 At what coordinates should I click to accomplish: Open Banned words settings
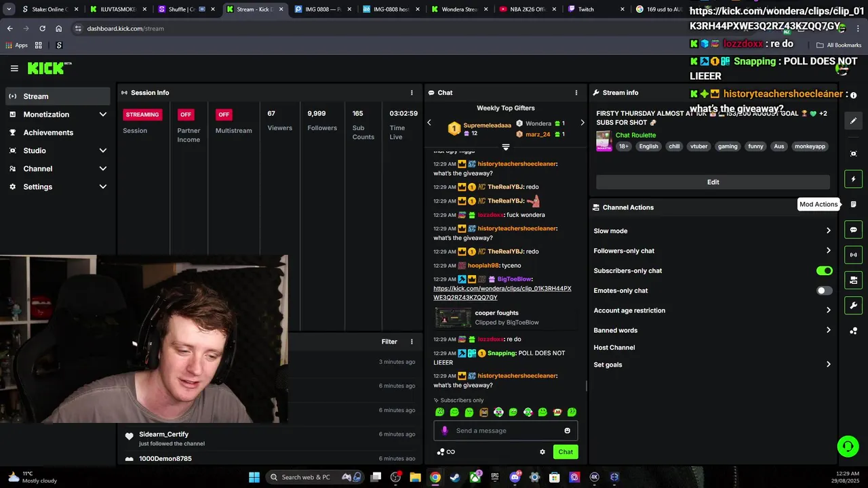click(x=713, y=330)
